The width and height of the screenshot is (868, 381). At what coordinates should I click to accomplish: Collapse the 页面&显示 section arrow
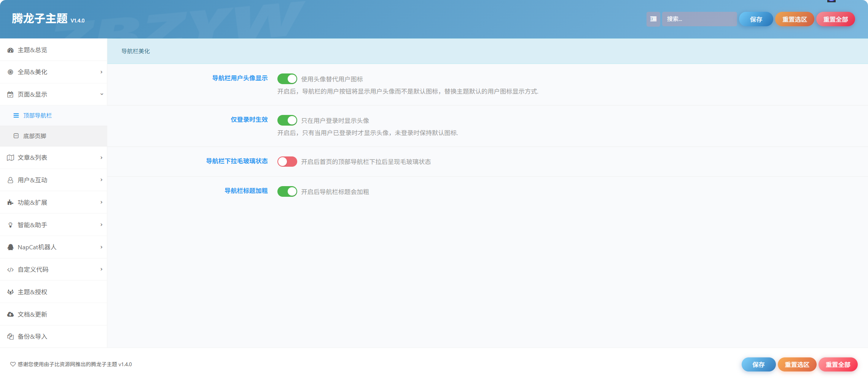(101, 94)
